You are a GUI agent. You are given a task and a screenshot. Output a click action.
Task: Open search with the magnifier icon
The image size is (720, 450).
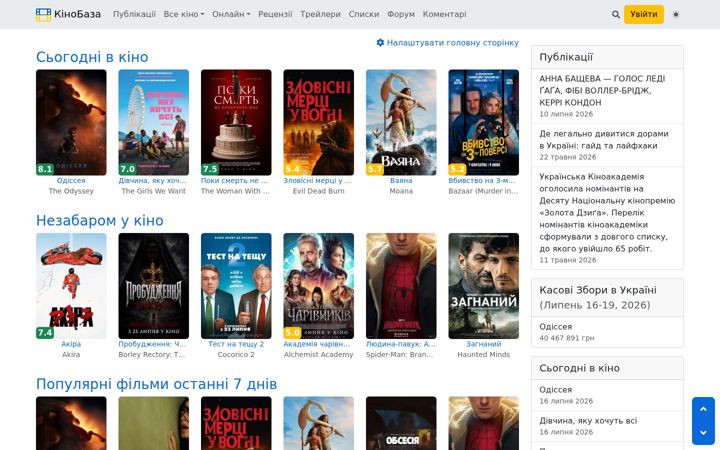[x=616, y=15]
